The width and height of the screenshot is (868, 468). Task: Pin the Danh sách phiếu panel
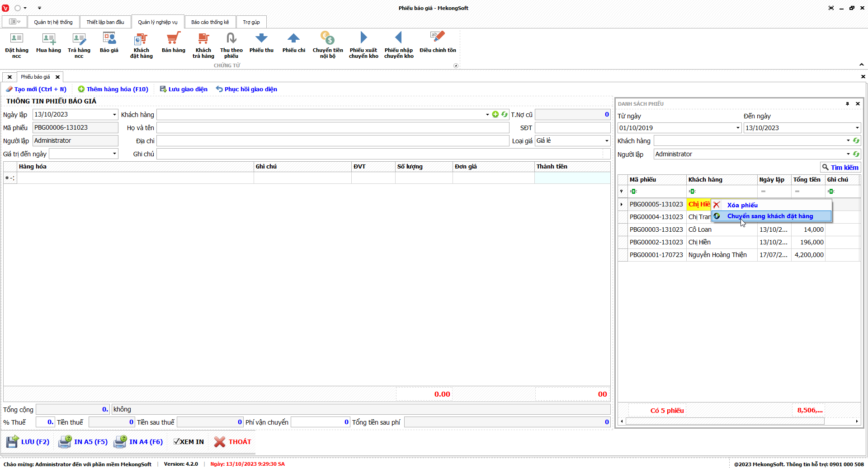[847, 104]
